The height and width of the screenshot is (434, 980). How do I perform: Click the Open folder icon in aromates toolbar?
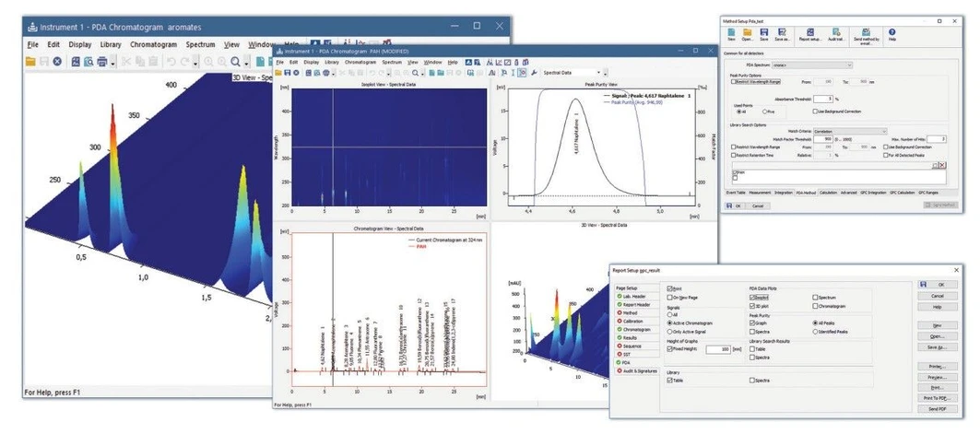tap(30, 62)
